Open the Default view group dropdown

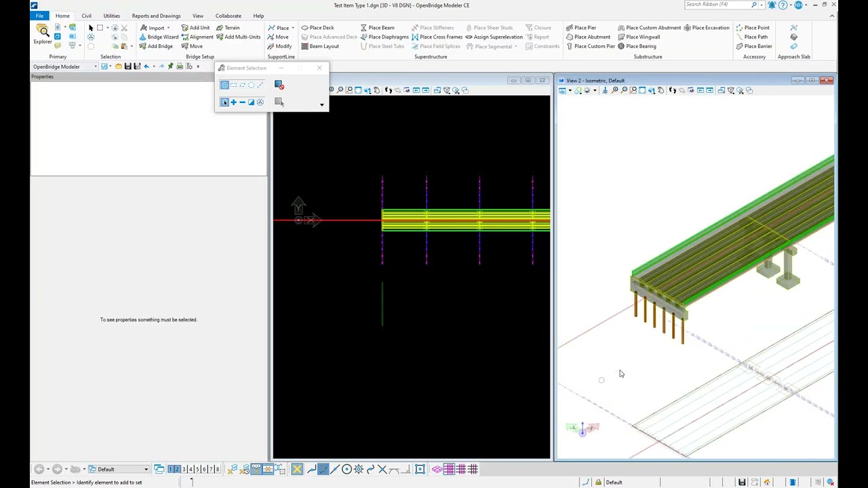coord(145,469)
